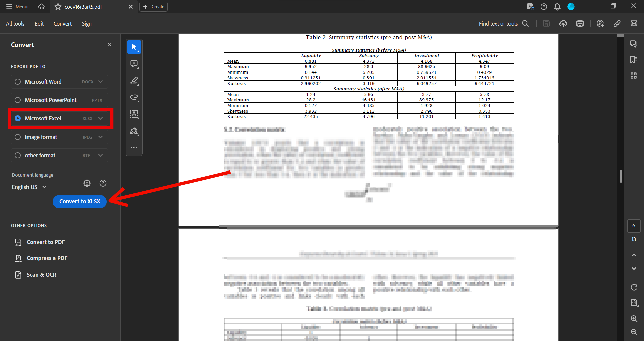Open the Page thumbnails panel
Viewport: 644px width, 341px height.
tap(634, 76)
